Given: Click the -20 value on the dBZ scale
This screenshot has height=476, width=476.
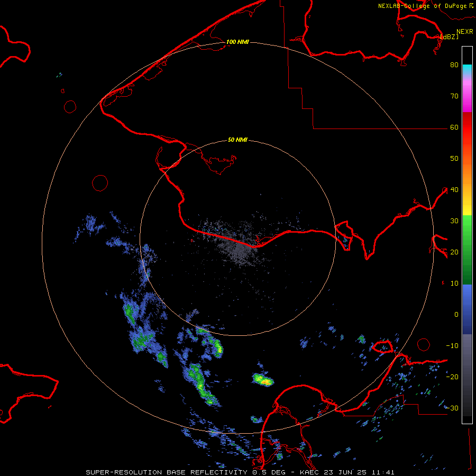Looking at the screenshot, I should click(x=452, y=377).
